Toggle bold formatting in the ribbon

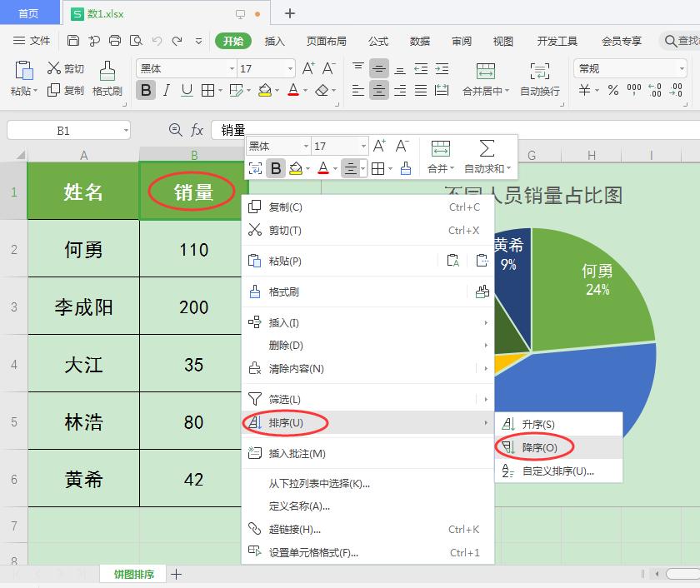point(145,90)
